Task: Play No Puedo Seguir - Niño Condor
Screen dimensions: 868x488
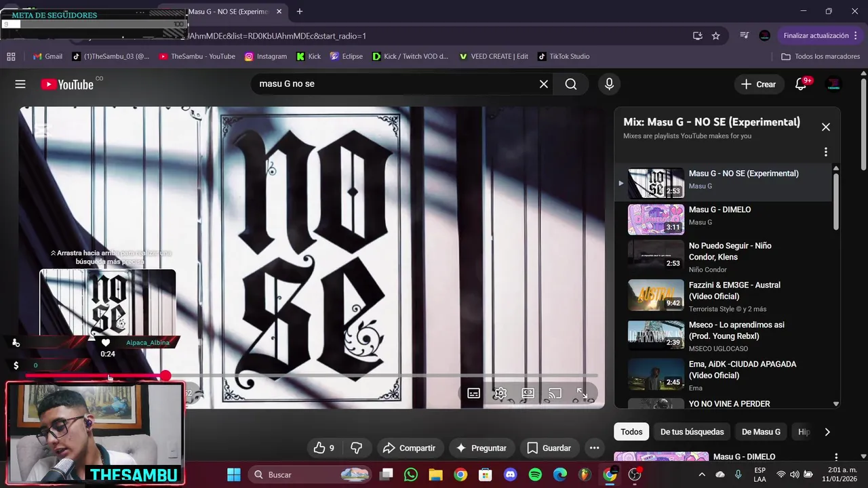Action: 723,256
